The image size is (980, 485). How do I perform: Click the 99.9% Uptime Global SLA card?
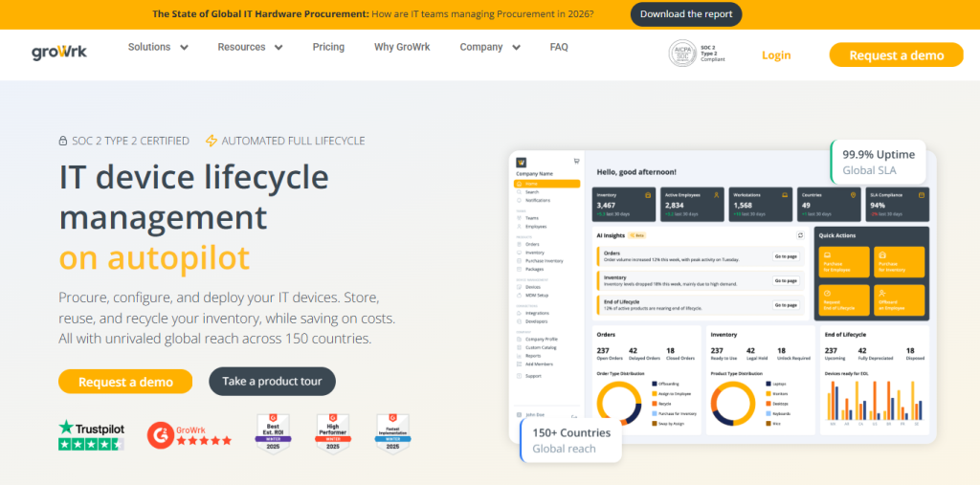(x=878, y=163)
